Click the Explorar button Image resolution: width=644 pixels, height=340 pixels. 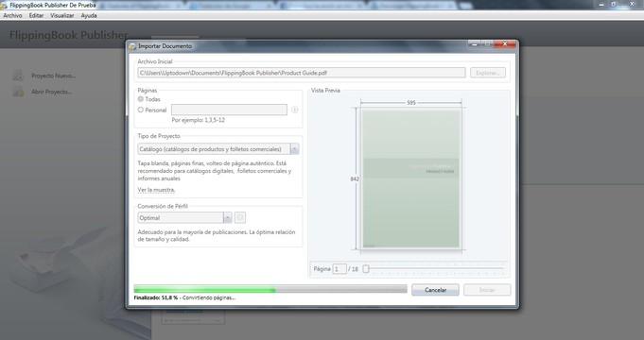488,73
